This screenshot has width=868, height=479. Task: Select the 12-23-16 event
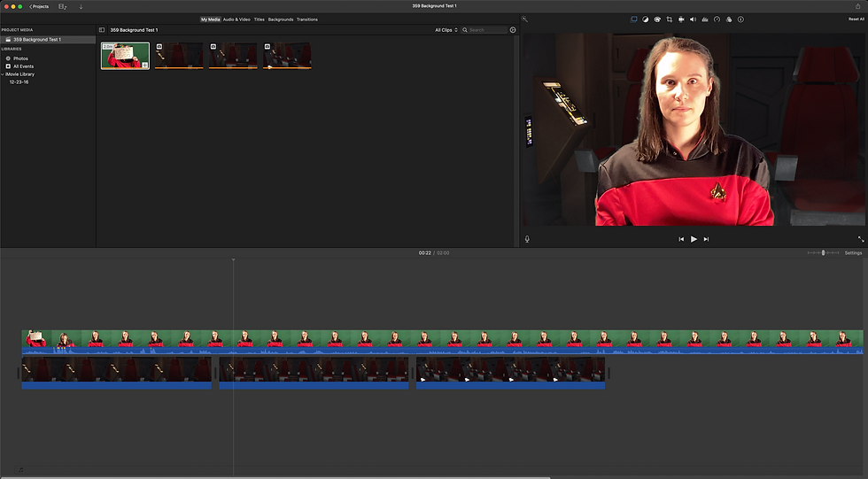[19, 81]
